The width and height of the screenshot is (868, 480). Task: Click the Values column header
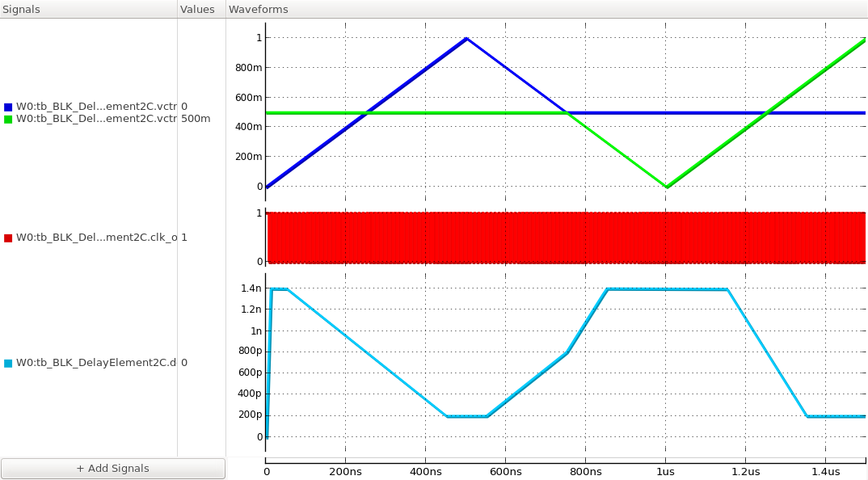click(x=200, y=9)
